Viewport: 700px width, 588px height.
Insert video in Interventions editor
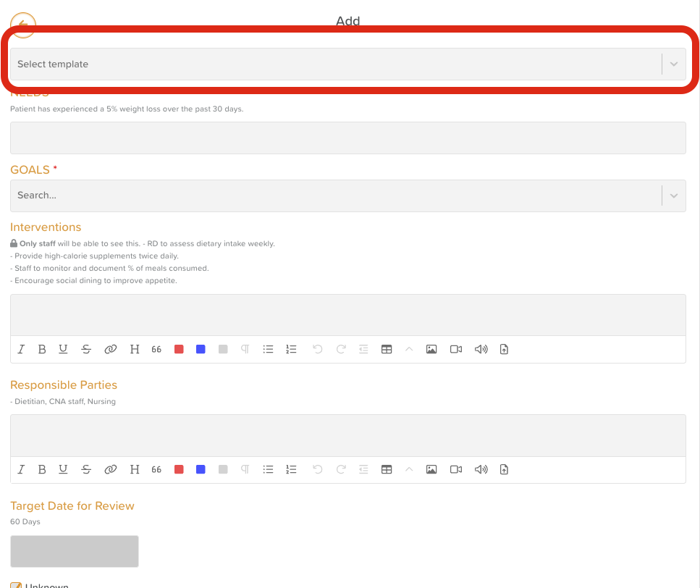(x=456, y=349)
